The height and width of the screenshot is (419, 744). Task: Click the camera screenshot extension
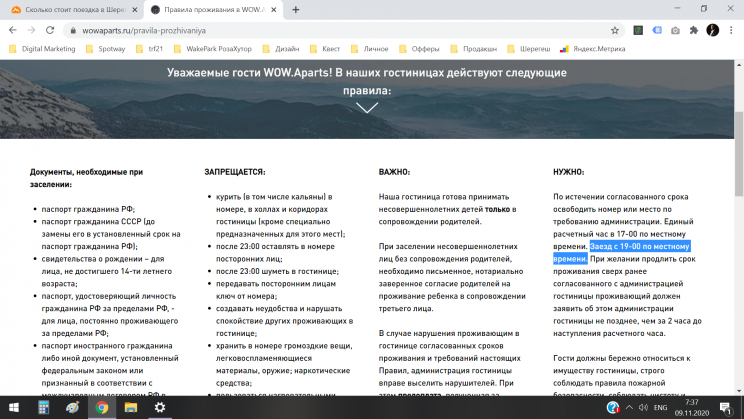675,30
